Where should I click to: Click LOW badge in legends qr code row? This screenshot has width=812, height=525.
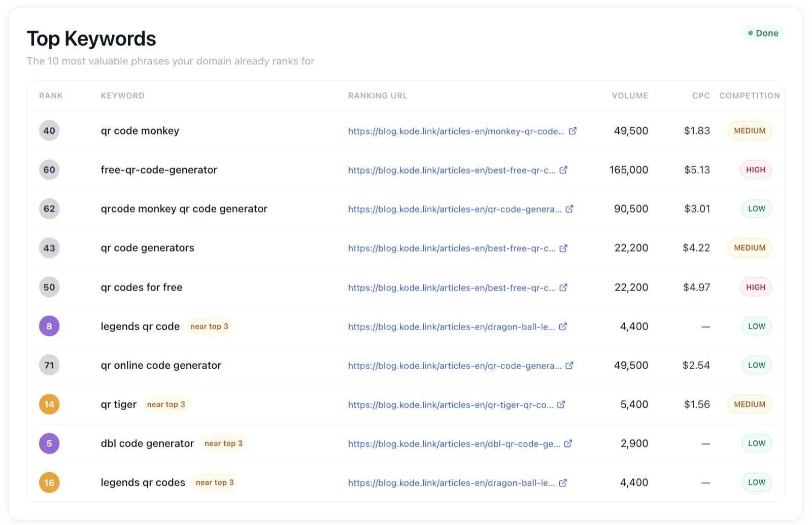(x=757, y=326)
